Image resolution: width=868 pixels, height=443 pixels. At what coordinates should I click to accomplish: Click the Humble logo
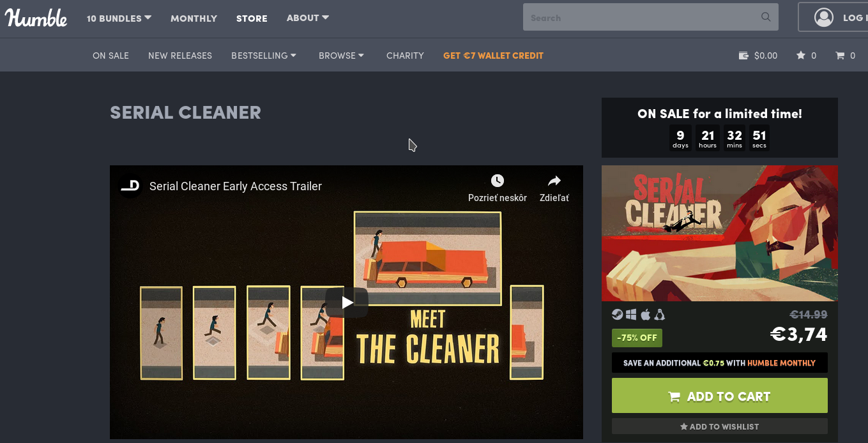tap(36, 18)
